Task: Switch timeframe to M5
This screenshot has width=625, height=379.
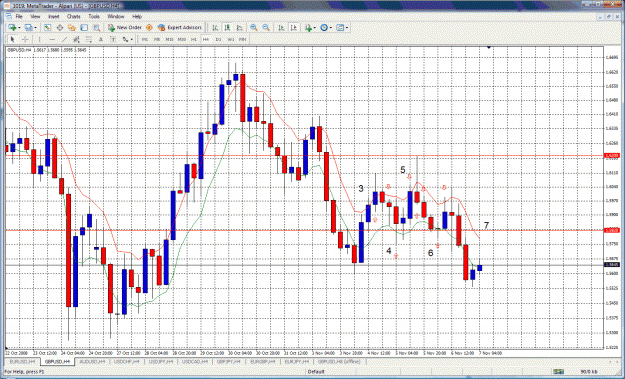Action: point(157,39)
